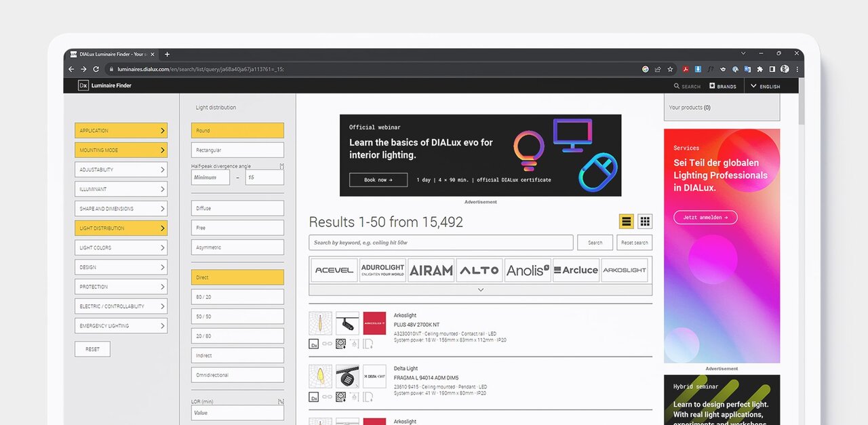
Task: Toggle the Direct light distribution filter
Action: (x=237, y=277)
